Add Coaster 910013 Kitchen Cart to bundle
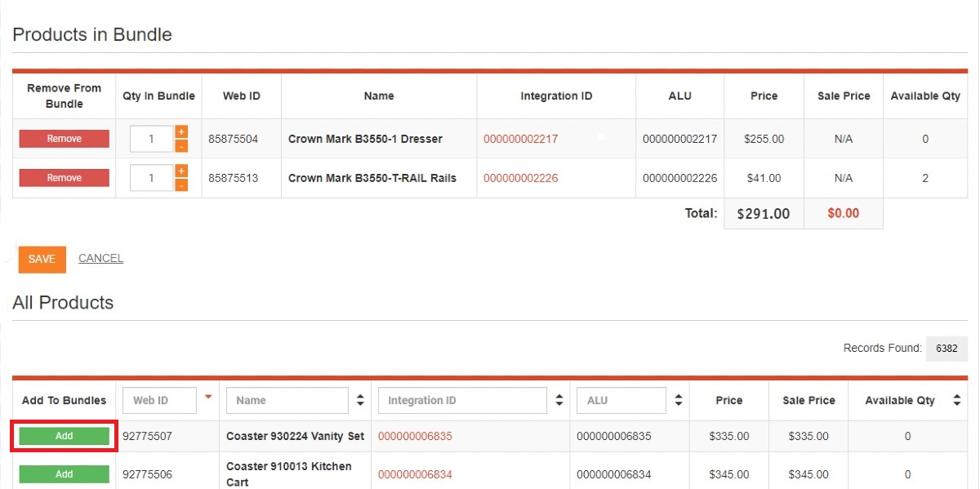Screen dimensions: 980x489 click(65, 474)
